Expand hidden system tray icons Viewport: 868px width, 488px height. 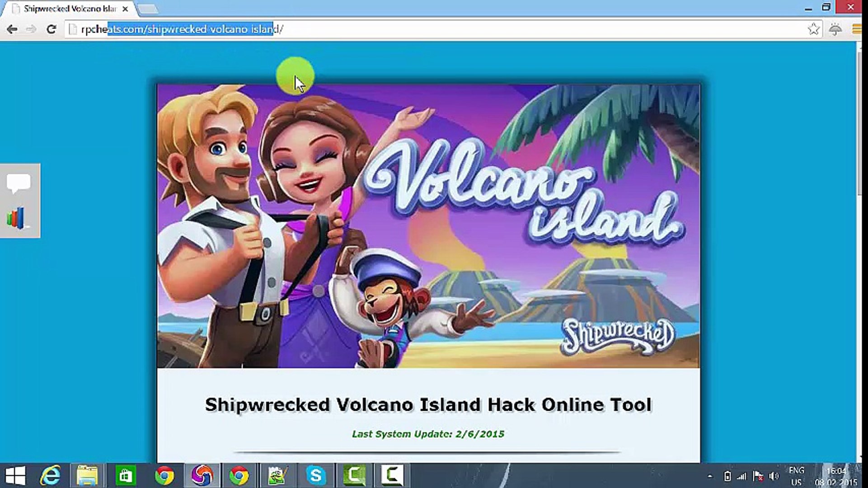pos(710,476)
